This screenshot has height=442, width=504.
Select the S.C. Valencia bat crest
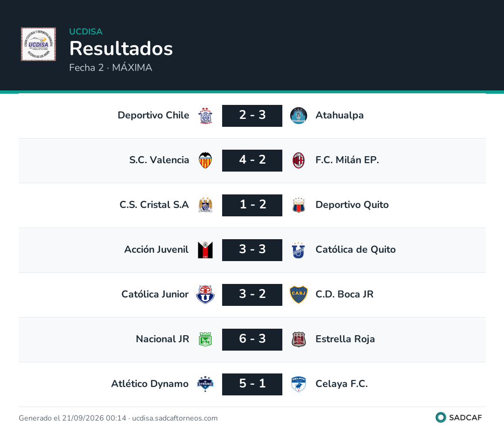[205, 160]
